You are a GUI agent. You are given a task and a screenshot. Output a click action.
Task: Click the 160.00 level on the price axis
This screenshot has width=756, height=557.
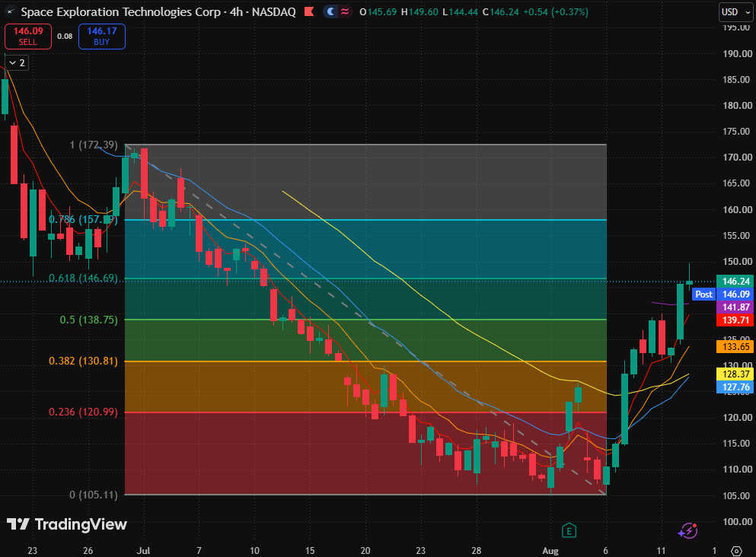click(x=737, y=209)
